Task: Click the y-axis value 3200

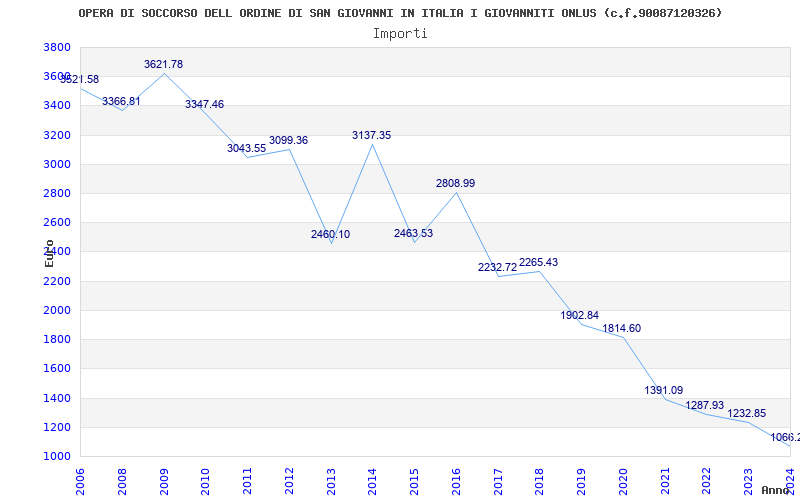Action: pyautogui.click(x=57, y=136)
